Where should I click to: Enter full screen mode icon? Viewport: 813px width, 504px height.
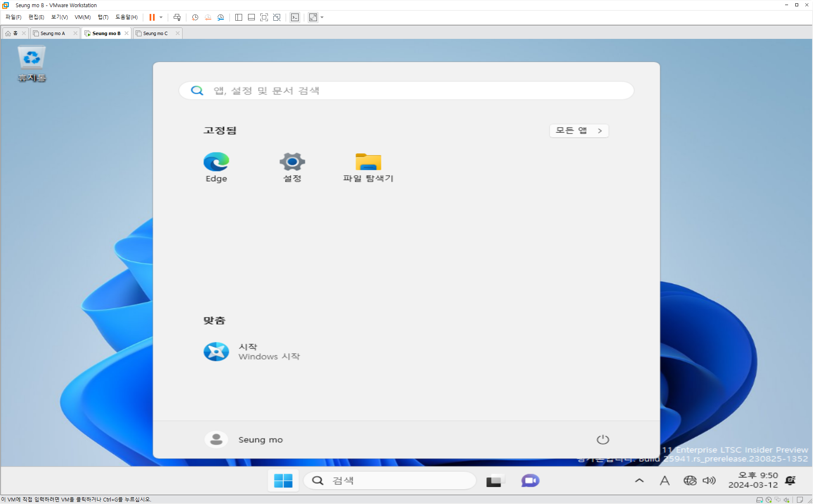[264, 17]
